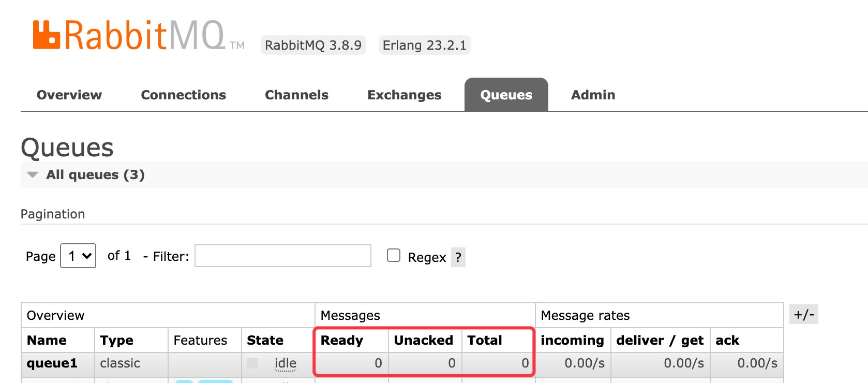Enable the Regex checkbox

394,255
